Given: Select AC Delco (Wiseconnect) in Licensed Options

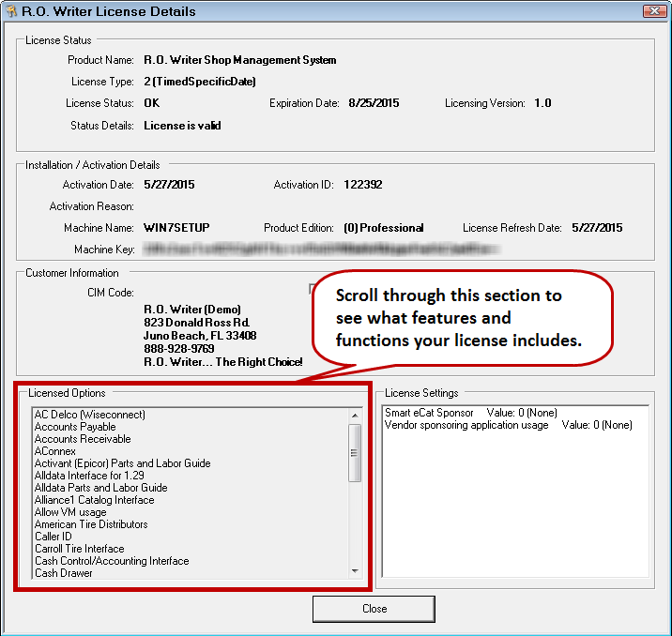Looking at the screenshot, I should pos(90,415).
